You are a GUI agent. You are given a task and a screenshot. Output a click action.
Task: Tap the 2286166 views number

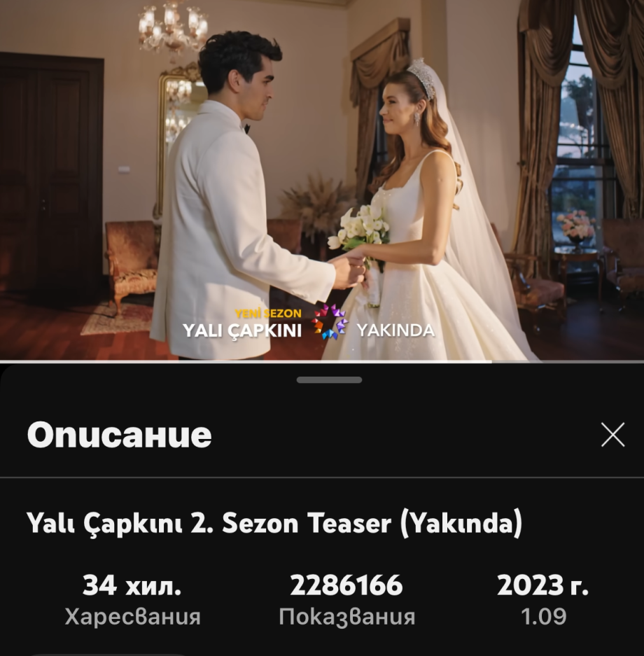point(346,585)
